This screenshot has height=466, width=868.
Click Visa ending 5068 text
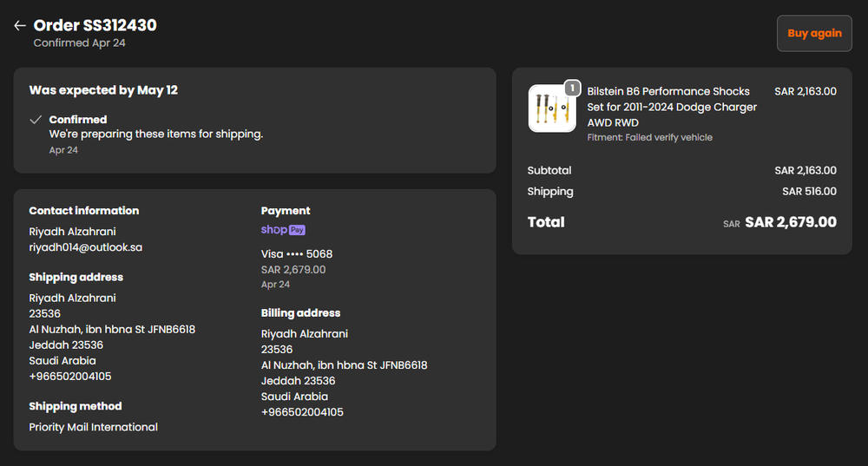pos(297,254)
